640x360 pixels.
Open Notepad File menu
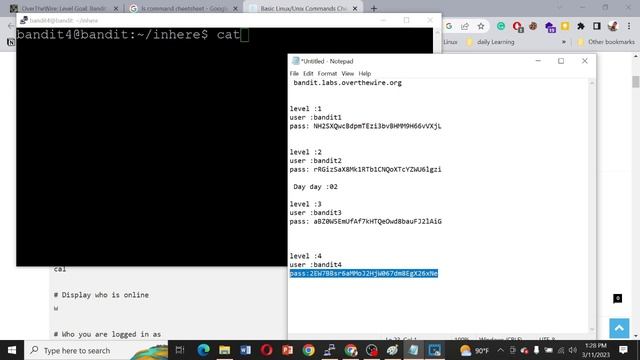[294, 73]
